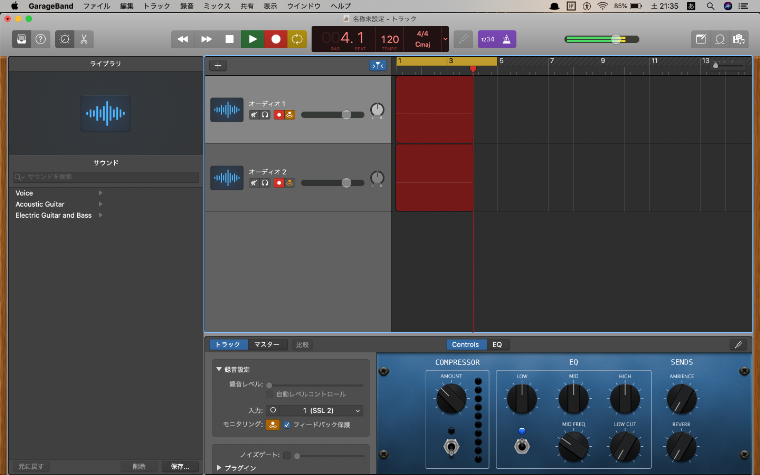
Task: Expand the Voice sound category
Action: [x=24, y=192]
